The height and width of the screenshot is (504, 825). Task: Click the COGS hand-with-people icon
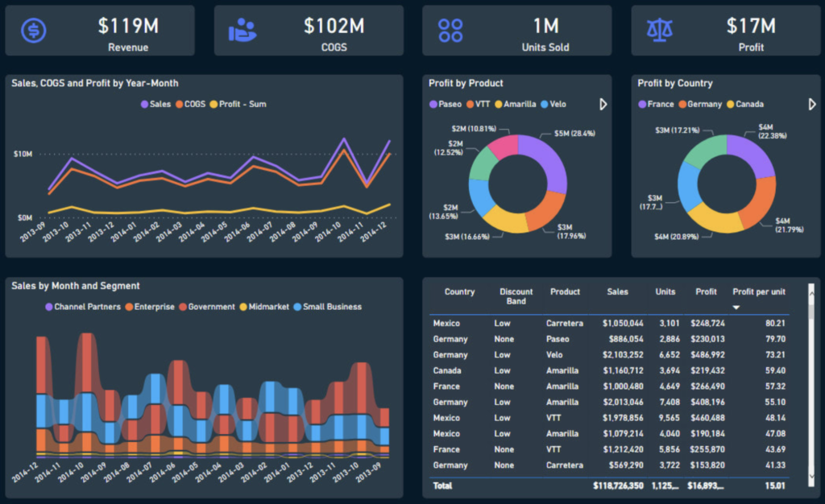pos(242,31)
